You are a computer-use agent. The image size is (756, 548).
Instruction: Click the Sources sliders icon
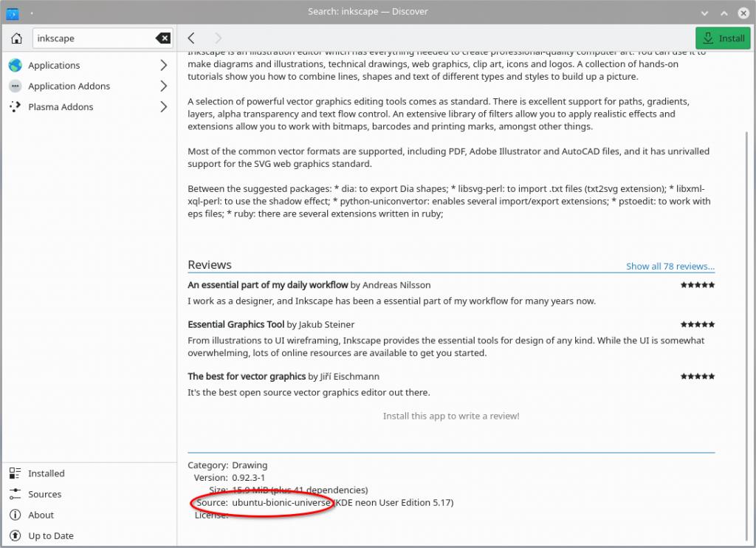tap(15, 494)
